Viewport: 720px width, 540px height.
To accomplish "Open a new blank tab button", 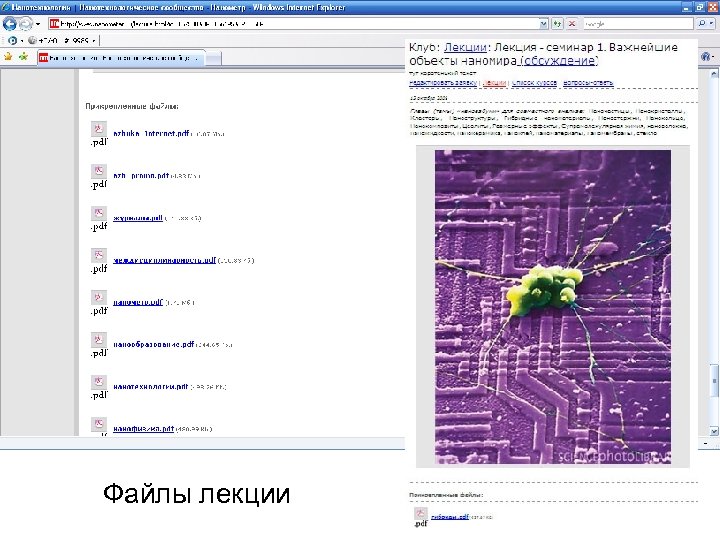I will click(214, 58).
